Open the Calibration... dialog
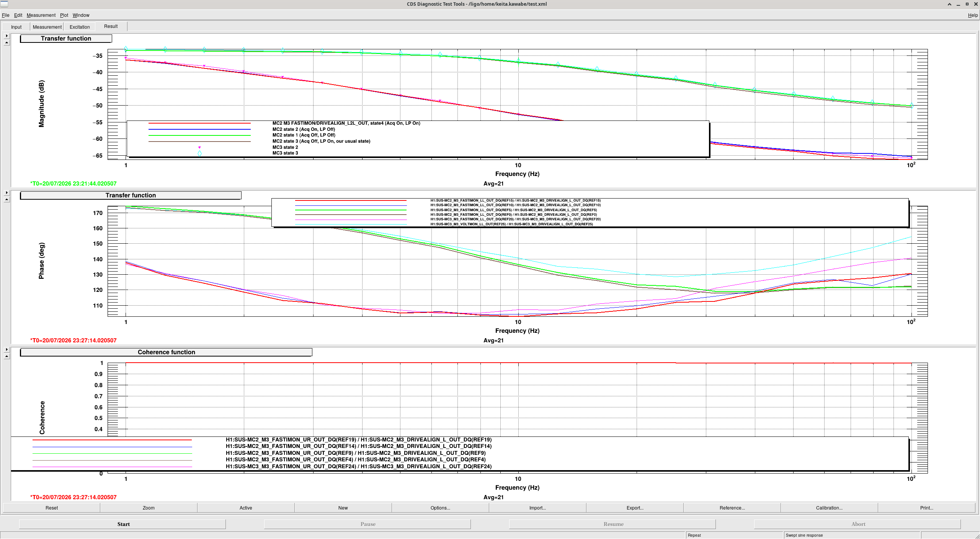980x539 pixels. (x=829, y=508)
